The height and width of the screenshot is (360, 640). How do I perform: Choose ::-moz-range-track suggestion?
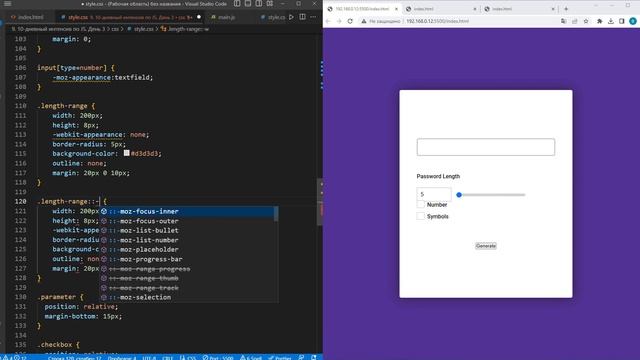coord(189,288)
